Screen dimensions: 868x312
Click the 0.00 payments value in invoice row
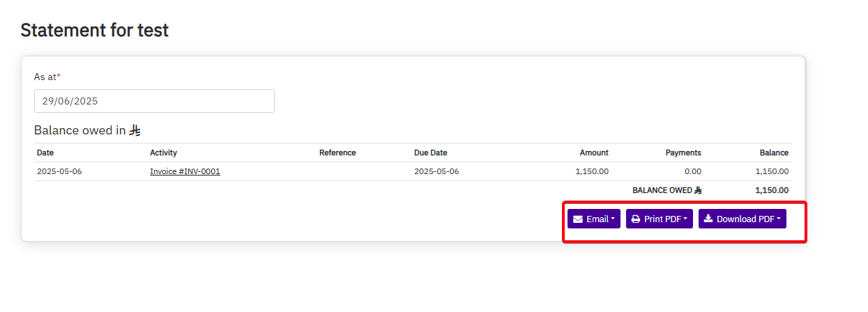tap(692, 171)
